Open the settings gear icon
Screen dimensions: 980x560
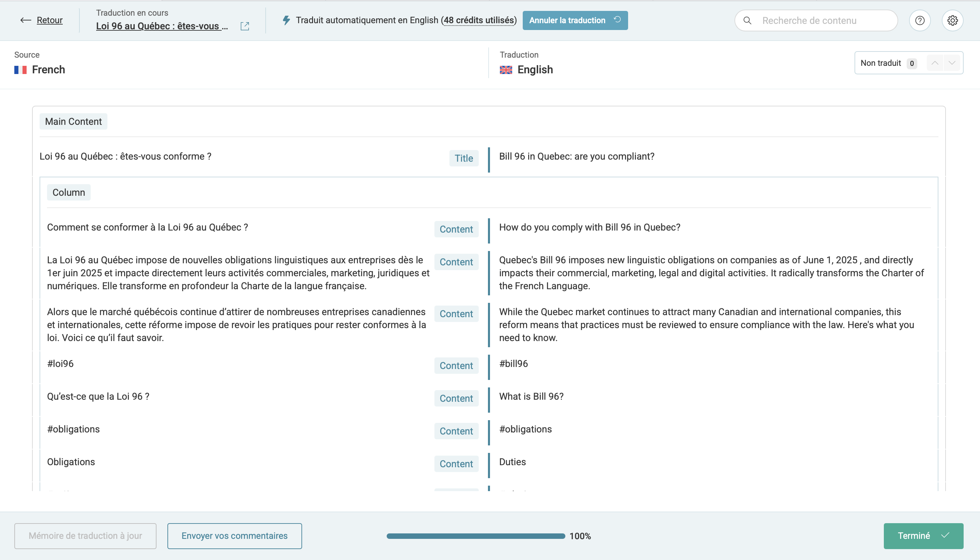[952, 20]
